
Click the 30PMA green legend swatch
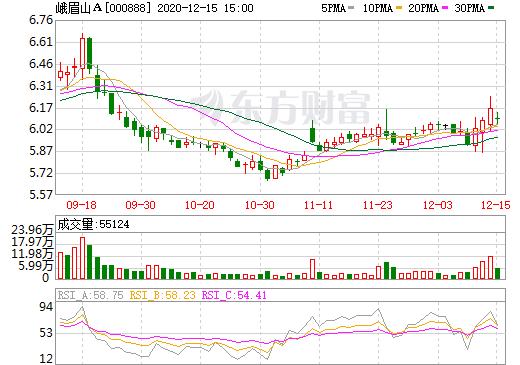tap(491, 8)
